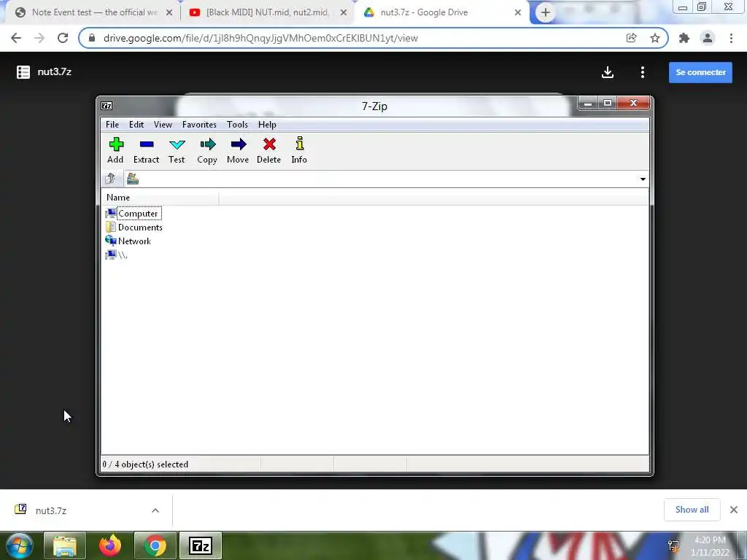Close the nut3.7z Google Drive tab
Screen dimensions: 747x560
click(x=518, y=13)
